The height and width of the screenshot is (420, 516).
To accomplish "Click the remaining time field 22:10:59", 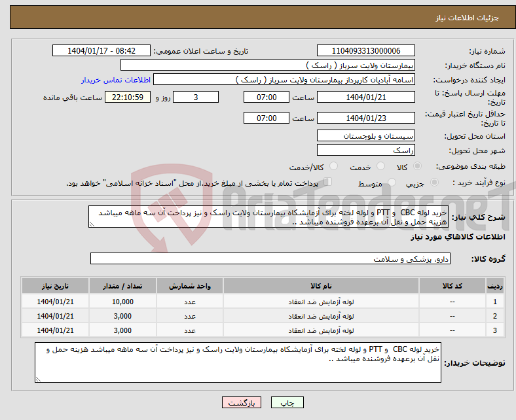I will (x=128, y=97).
